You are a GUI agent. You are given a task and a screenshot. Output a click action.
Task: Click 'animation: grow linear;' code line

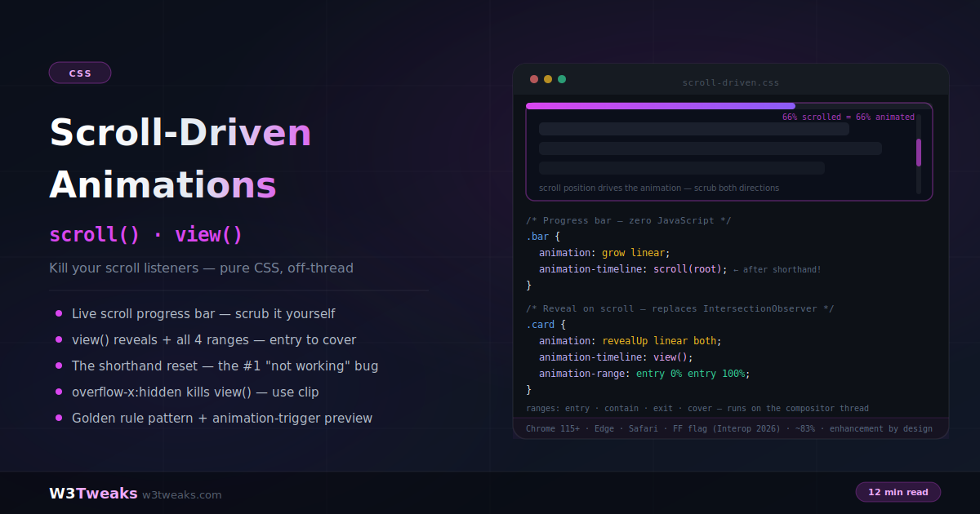click(x=604, y=253)
